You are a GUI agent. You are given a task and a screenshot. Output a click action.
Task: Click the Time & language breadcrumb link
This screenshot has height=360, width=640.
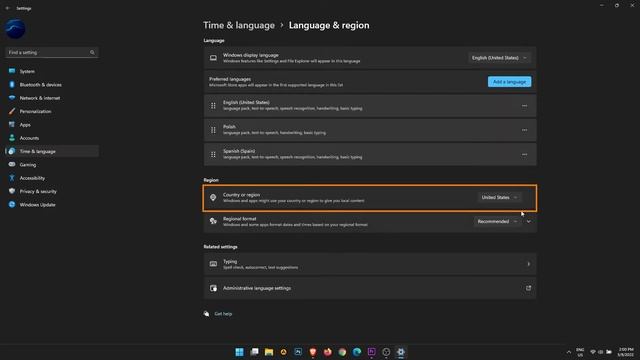click(x=239, y=25)
